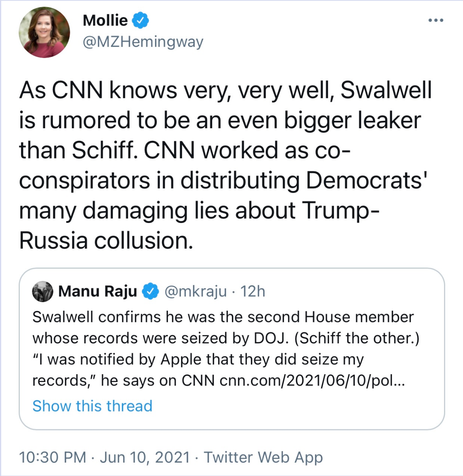463x476 pixels.
Task: Click the blue verified badge beside Mollie
Action: pos(140,20)
